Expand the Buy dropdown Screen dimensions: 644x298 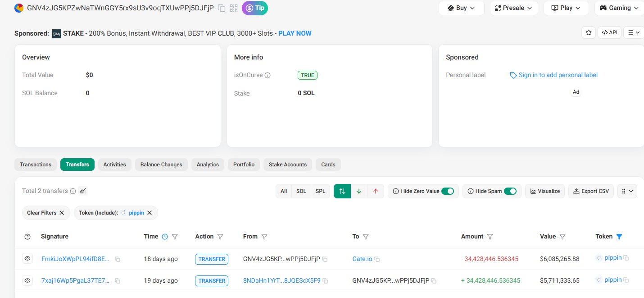pos(461,8)
